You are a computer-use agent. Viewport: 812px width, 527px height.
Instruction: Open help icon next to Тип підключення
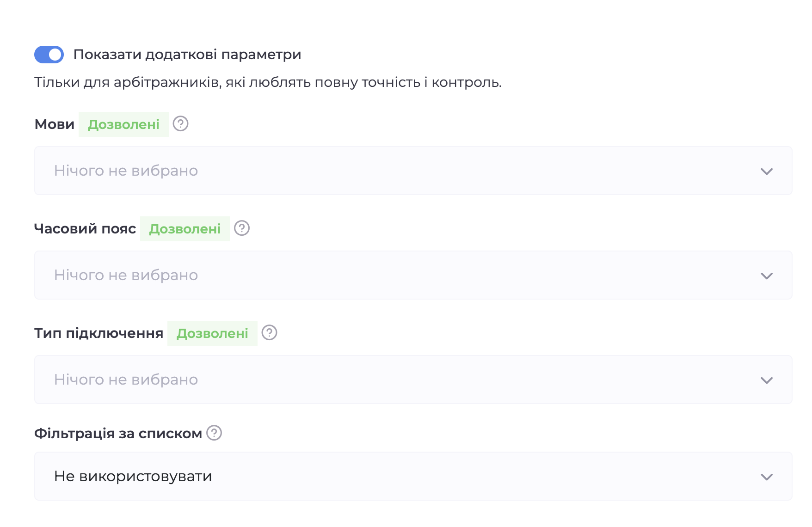(269, 332)
